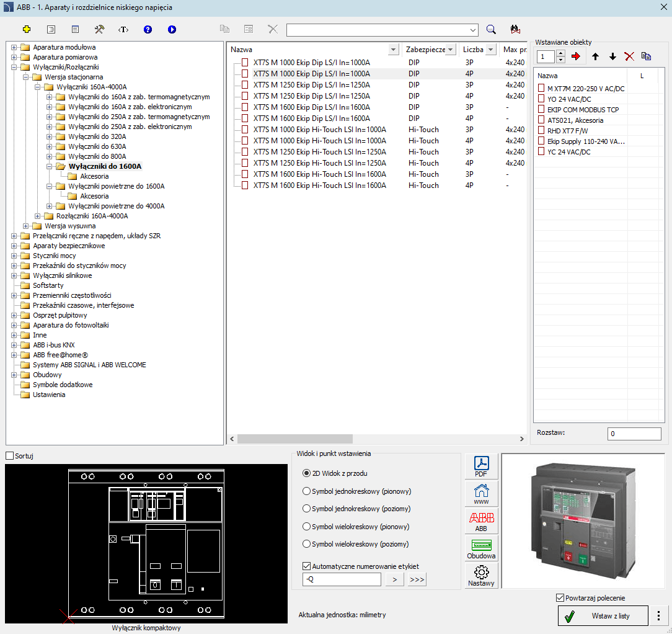Select the Softstarty folder
The width and height of the screenshot is (672, 634).
(x=48, y=285)
